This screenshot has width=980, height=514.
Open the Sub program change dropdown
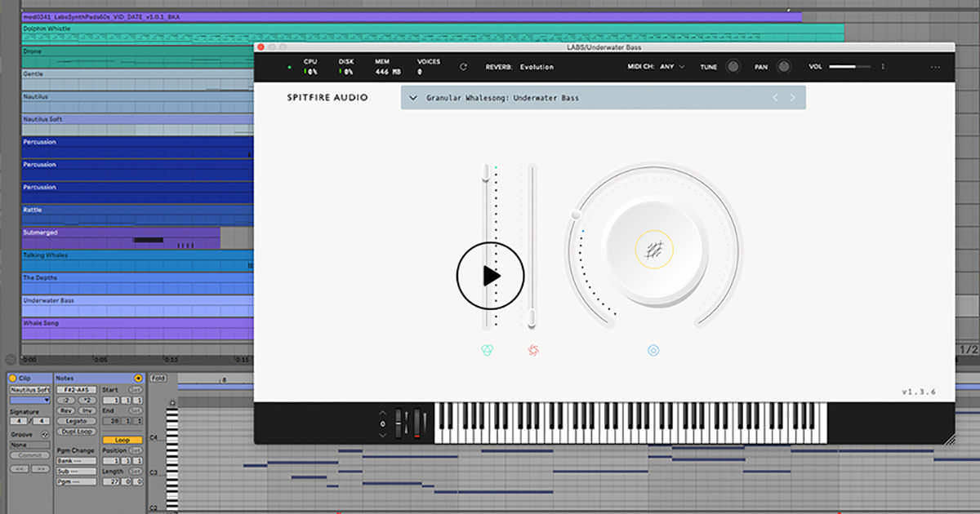coord(77,472)
